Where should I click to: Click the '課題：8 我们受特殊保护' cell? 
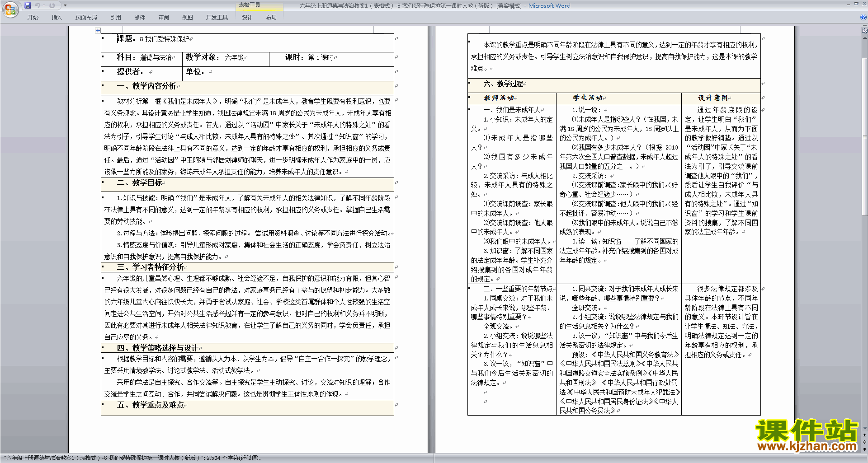(247, 42)
